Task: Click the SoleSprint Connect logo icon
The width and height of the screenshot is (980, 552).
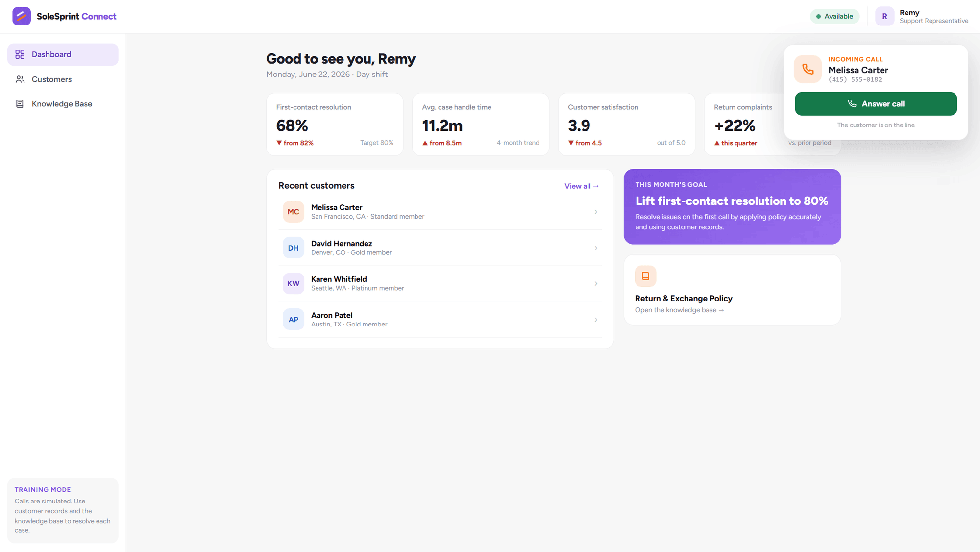Action: [x=22, y=16]
